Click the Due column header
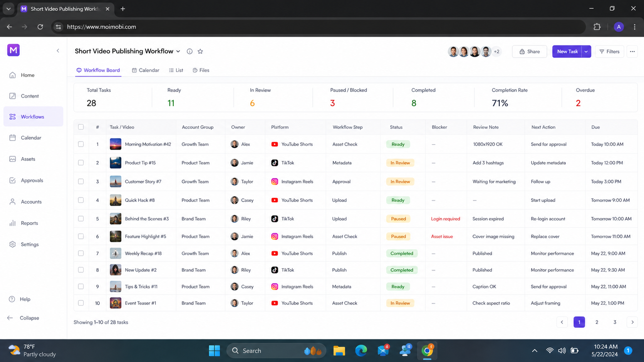 (595, 127)
